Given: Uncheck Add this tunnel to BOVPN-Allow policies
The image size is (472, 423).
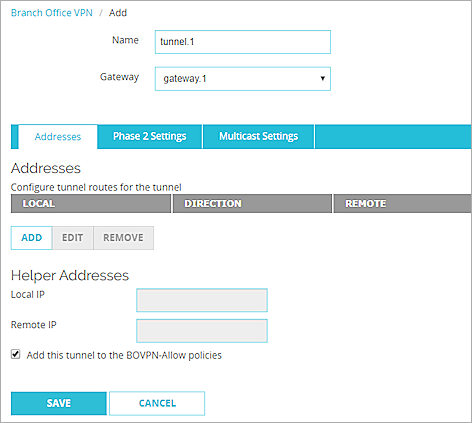Looking at the screenshot, I should [16, 354].
